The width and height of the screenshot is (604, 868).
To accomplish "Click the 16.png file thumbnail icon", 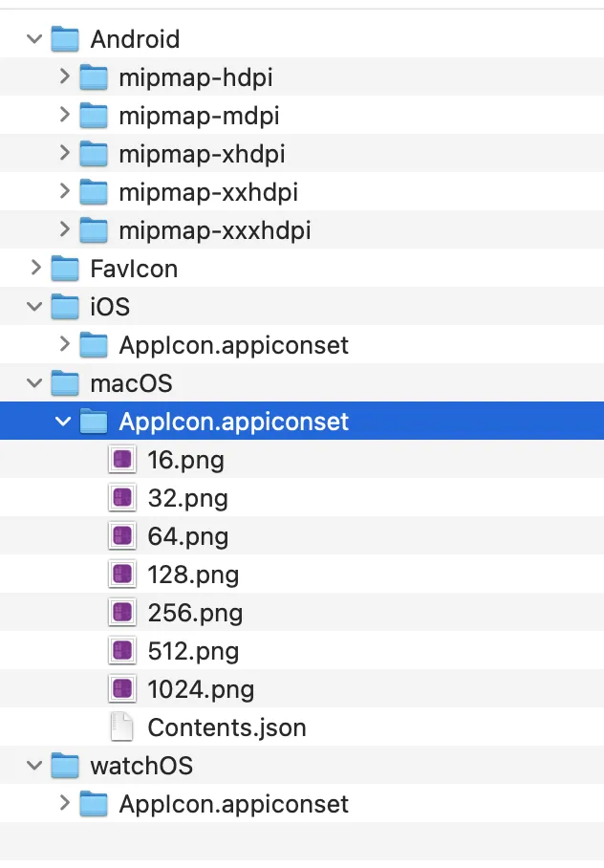I will [121, 460].
